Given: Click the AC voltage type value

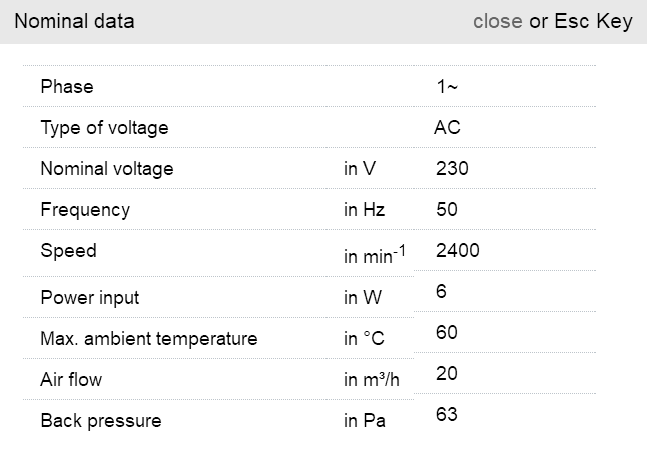Looking at the screenshot, I should [x=447, y=128].
